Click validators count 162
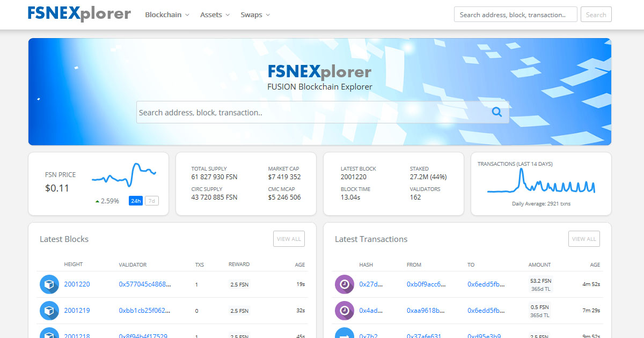 (x=415, y=197)
